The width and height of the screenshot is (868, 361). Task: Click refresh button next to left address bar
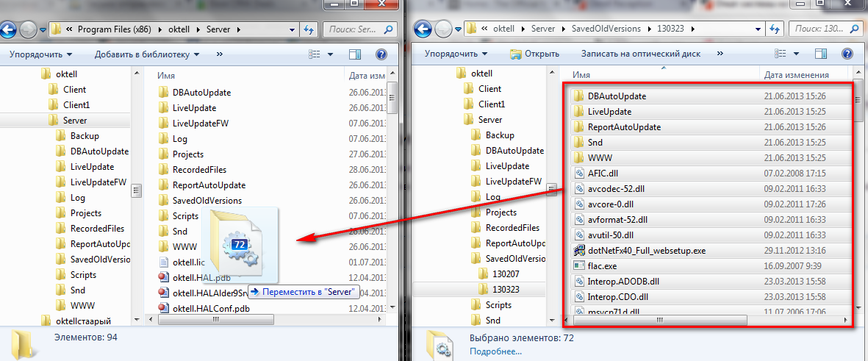pyautogui.click(x=309, y=29)
